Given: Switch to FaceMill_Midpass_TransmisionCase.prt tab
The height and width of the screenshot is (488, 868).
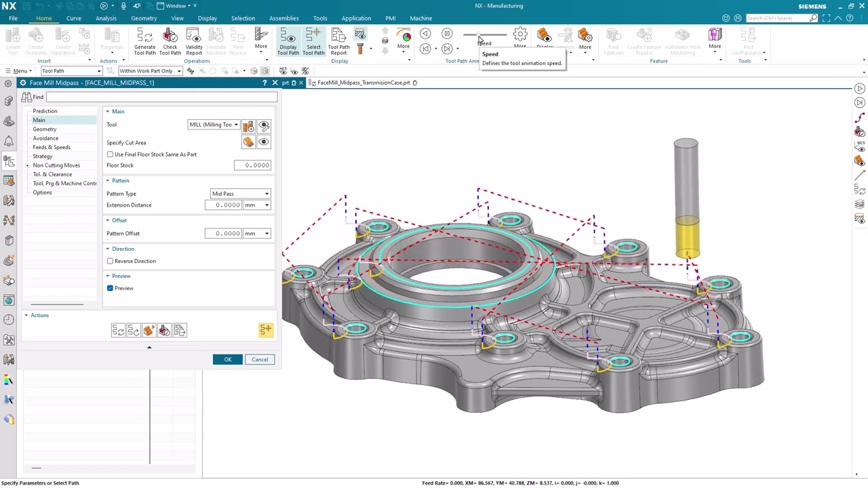Looking at the screenshot, I should 363,83.
